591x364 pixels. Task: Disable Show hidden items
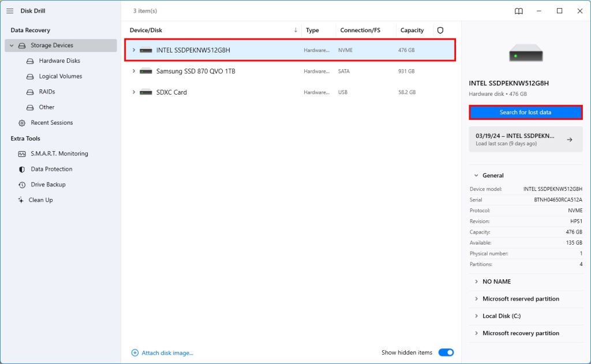tap(446, 352)
